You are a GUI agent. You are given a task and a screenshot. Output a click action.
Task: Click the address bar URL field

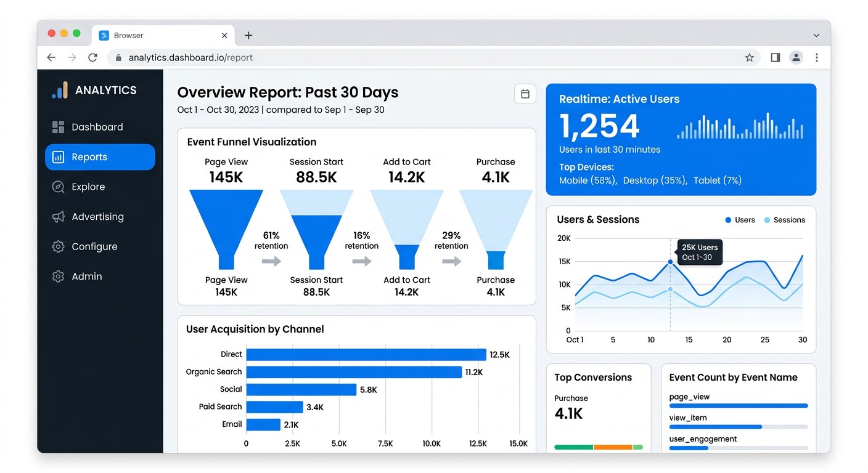(435, 57)
